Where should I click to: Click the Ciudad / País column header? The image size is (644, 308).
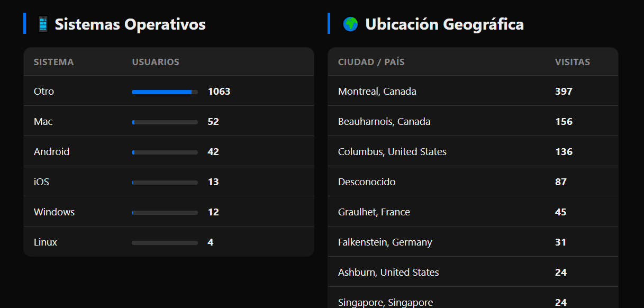371,62
